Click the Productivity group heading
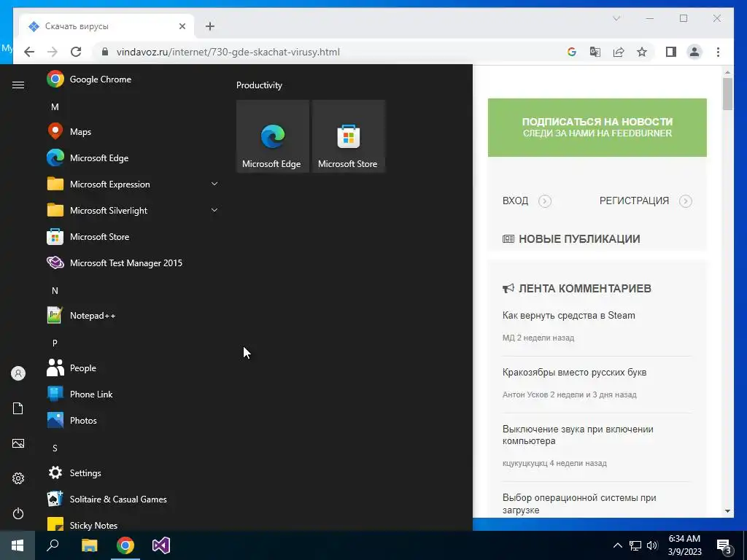The image size is (747, 560). (259, 85)
